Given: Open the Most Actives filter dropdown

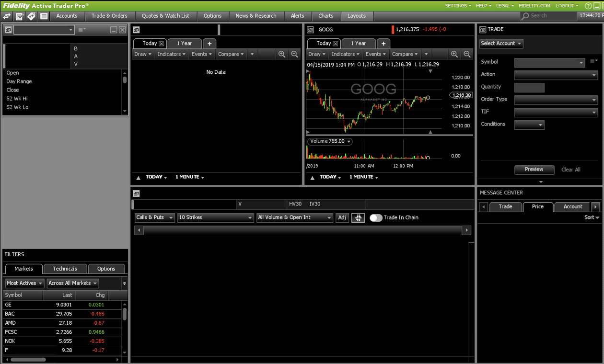Looking at the screenshot, I should 25,283.
